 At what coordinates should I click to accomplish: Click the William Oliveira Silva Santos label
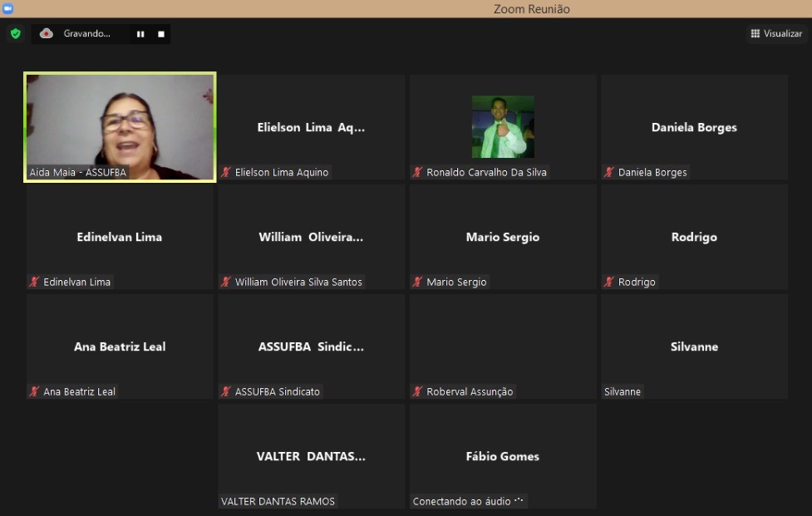298,283
